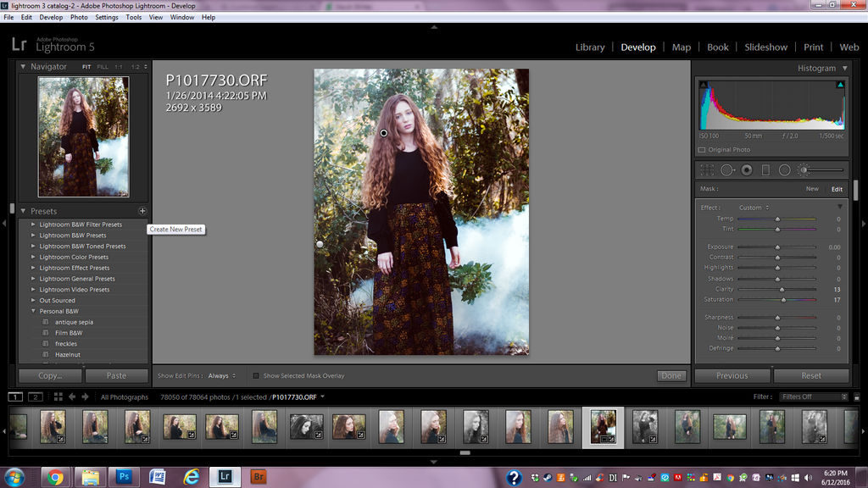
Task: Click the active adjustment pin on the photo
Action: pyautogui.click(x=384, y=133)
